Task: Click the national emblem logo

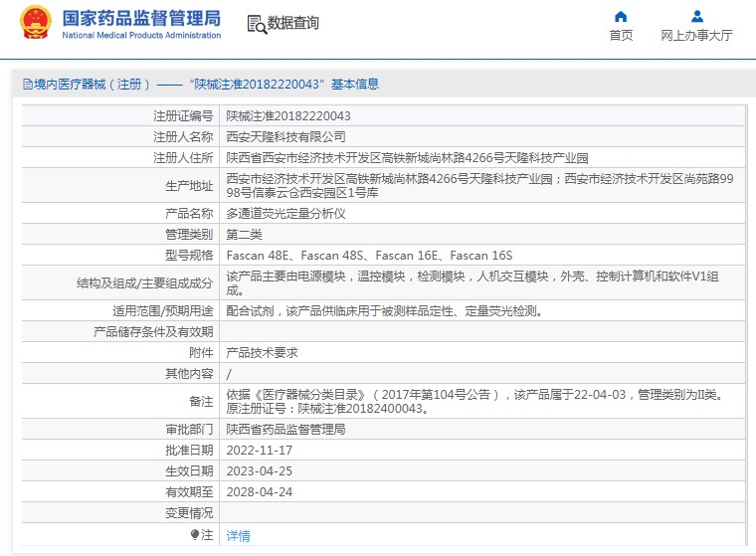Action: 35,23
